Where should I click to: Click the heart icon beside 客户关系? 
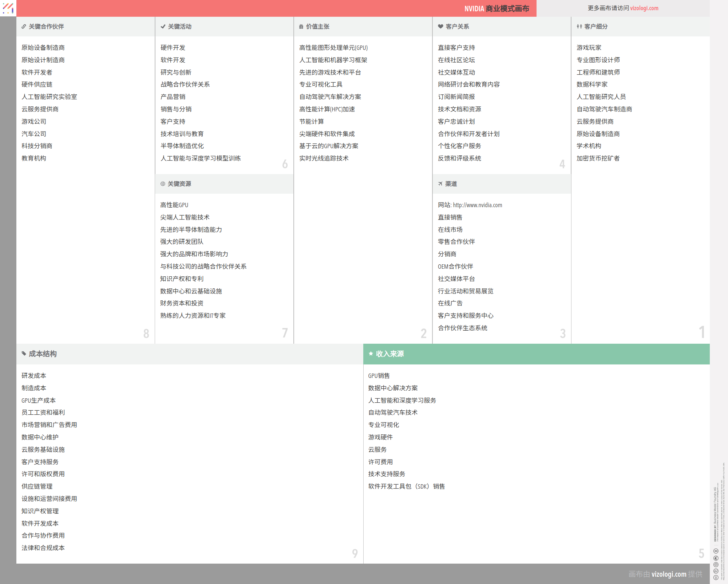click(440, 27)
